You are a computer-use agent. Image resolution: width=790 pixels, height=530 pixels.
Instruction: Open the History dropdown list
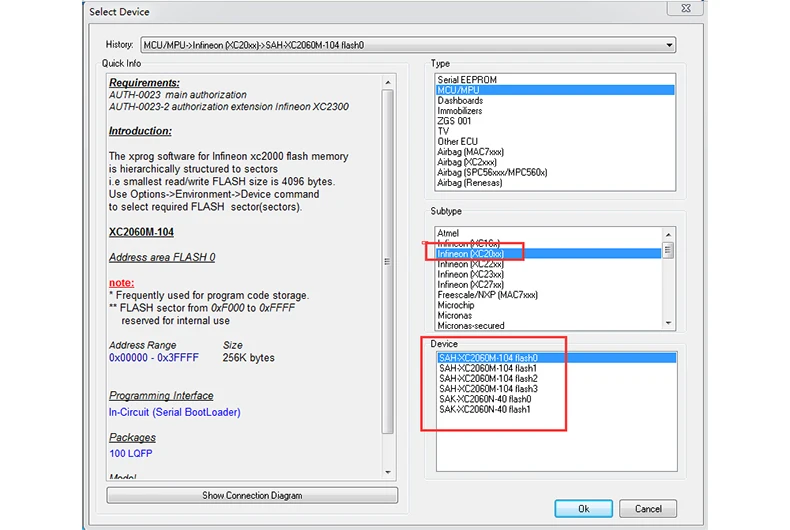tap(669, 45)
